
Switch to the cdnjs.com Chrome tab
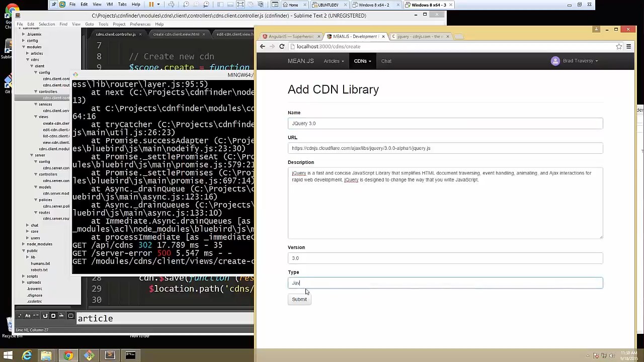point(420,36)
